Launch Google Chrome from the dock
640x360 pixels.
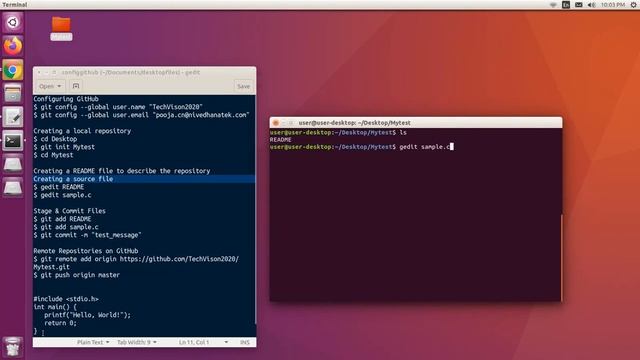point(13,70)
